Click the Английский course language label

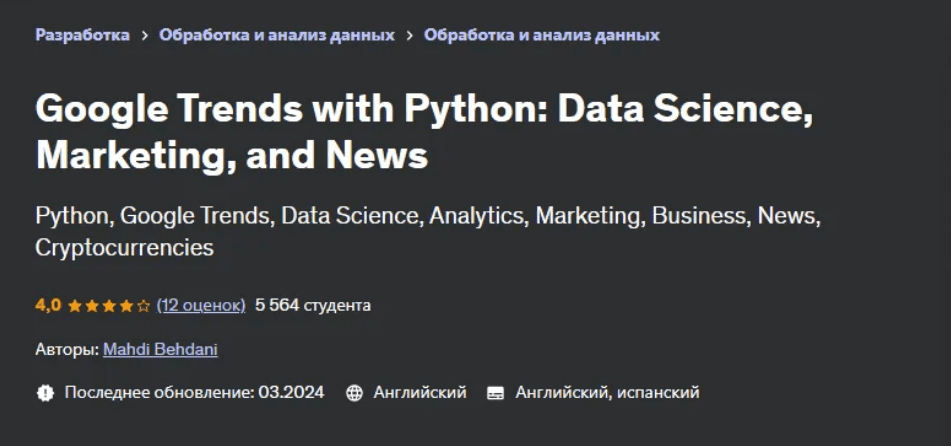point(420,393)
